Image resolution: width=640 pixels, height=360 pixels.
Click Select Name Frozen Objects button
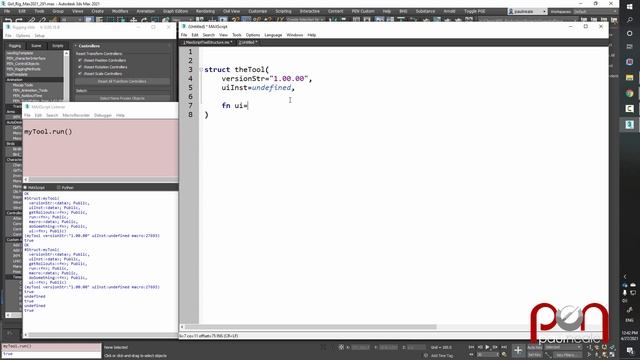[122, 98]
